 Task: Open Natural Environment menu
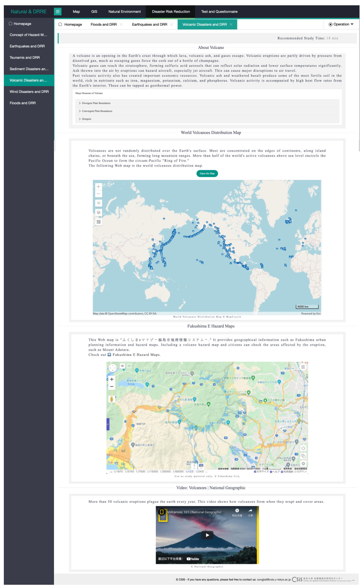pyautogui.click(x=124, y=12)
